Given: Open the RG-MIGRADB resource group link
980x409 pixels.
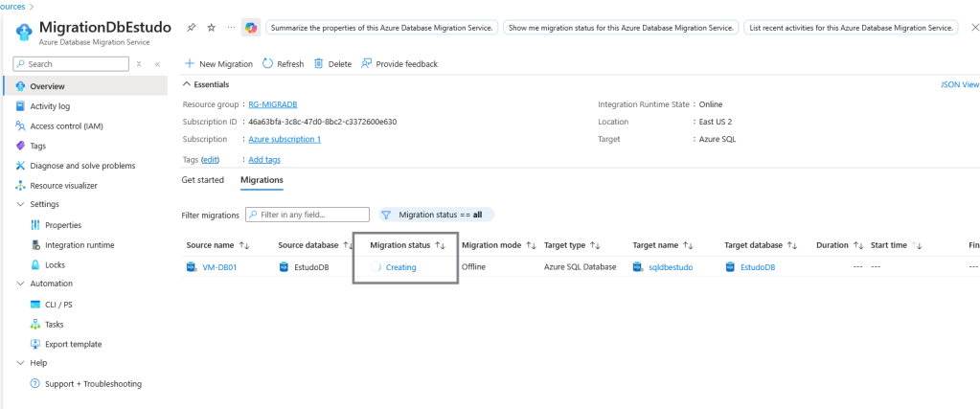Looking at the screenshot, I should click(x=274, y=104).
